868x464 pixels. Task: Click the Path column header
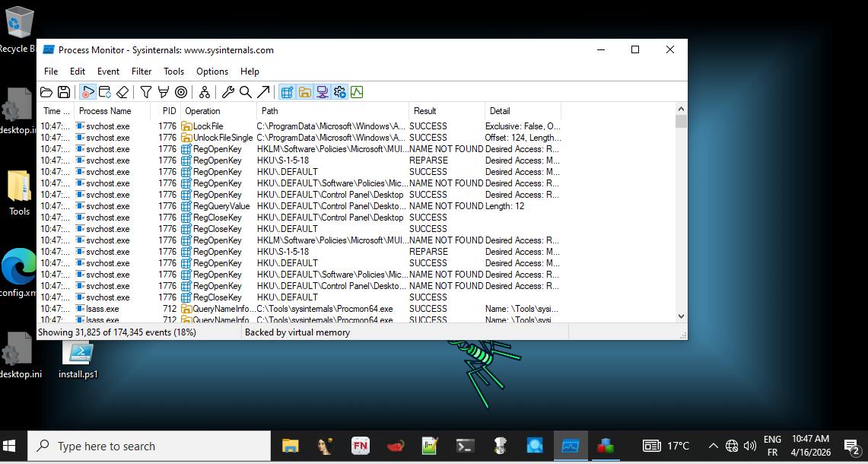point(332,111)
